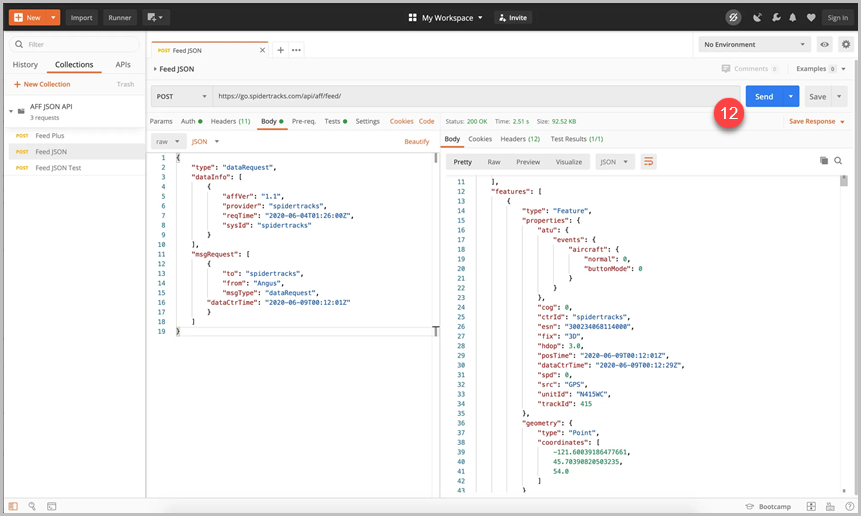Click the sync status icon
861x516 pixels.
733,18
